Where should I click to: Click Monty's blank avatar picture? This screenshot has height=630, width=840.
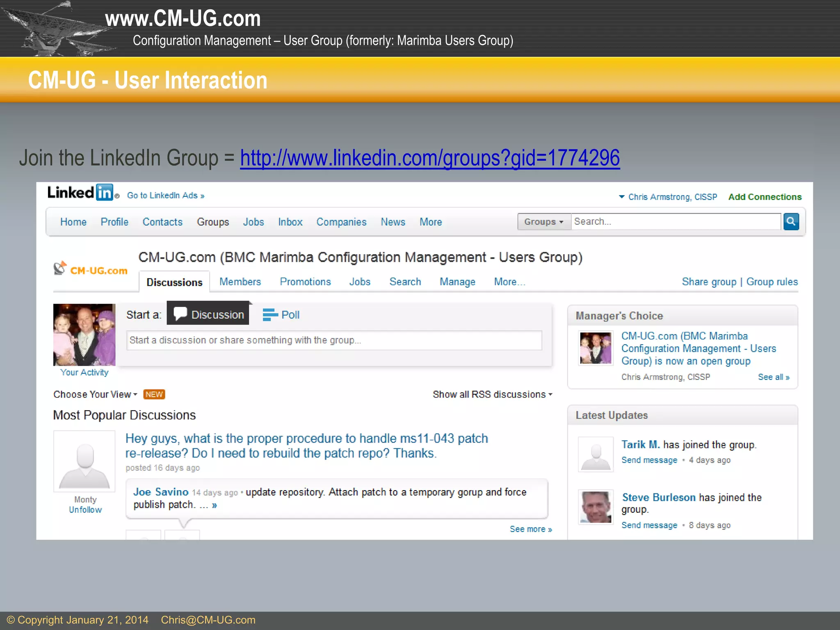(x=84, y=461)
